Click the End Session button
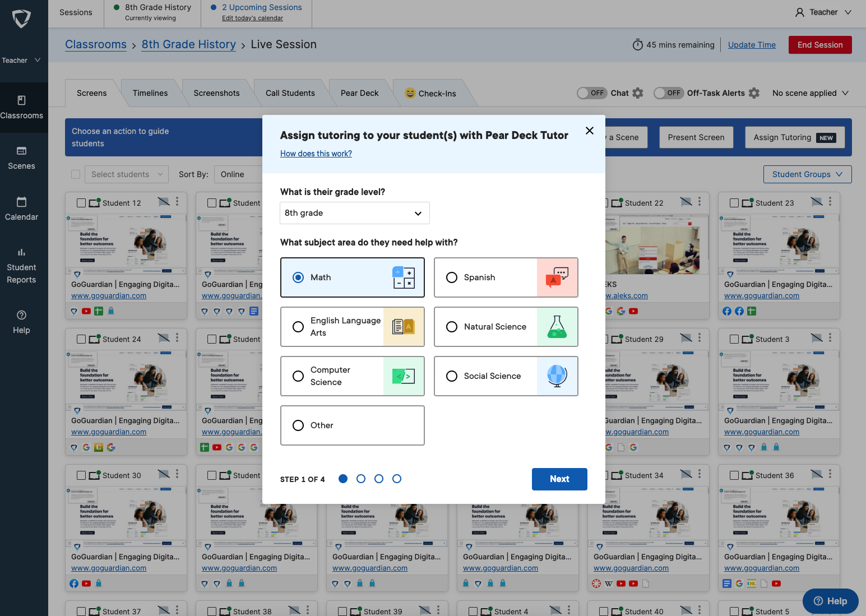The image size is (866, 616). (x=820, y=45)
